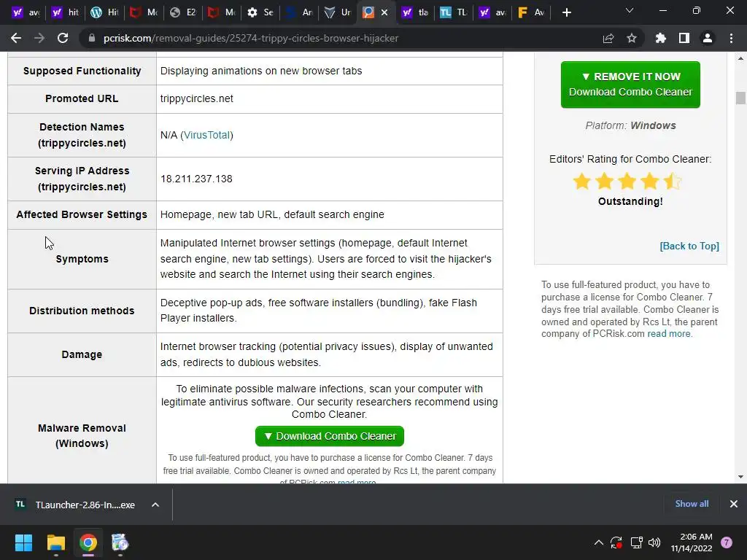
Task: Open the clock and date 2:06 AM
Action: click(x=692, y=542)
